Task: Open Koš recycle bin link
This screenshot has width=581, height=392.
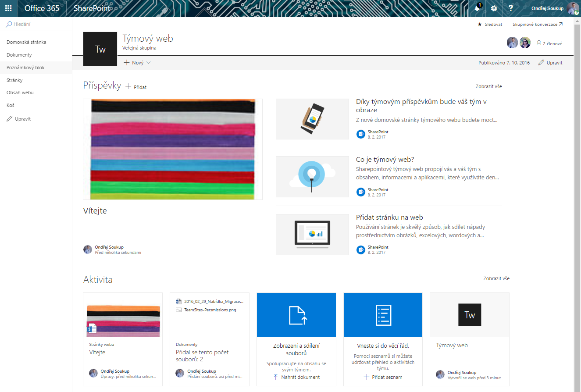Action: pyautogui.click(x=11, y=105)
